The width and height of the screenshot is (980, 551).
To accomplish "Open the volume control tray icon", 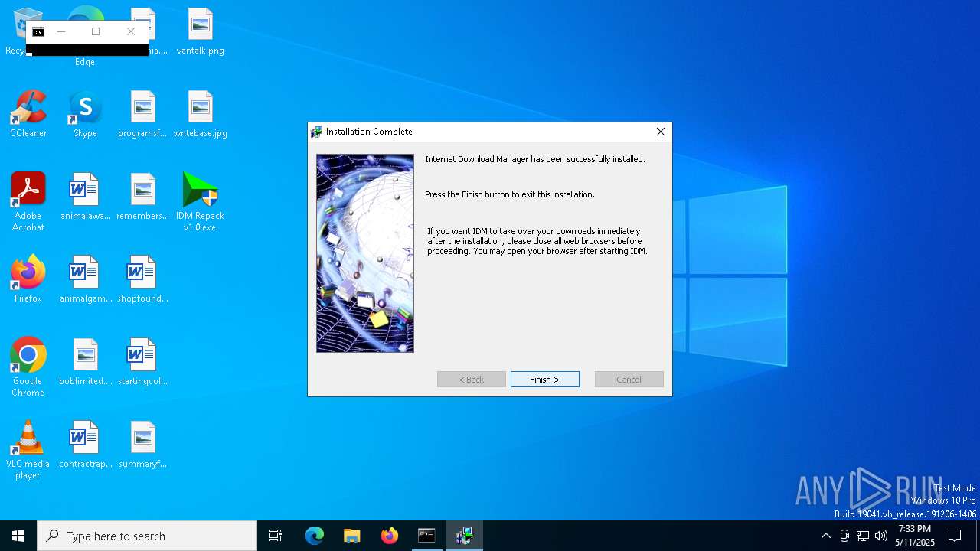I will [881, 536].
